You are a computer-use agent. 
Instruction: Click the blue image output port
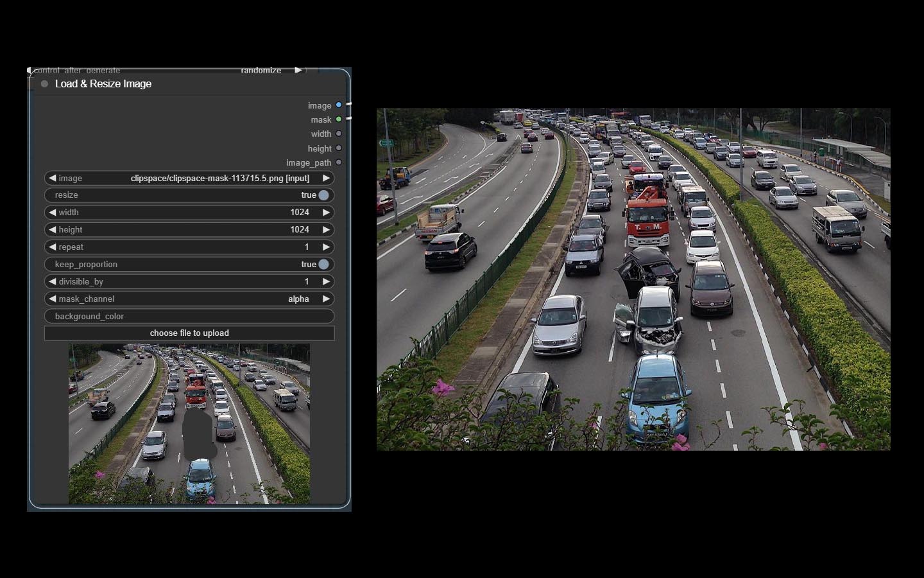339,105
